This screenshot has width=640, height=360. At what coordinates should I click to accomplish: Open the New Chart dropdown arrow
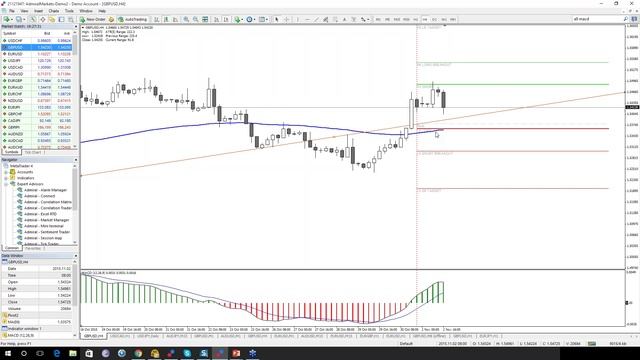12,19
